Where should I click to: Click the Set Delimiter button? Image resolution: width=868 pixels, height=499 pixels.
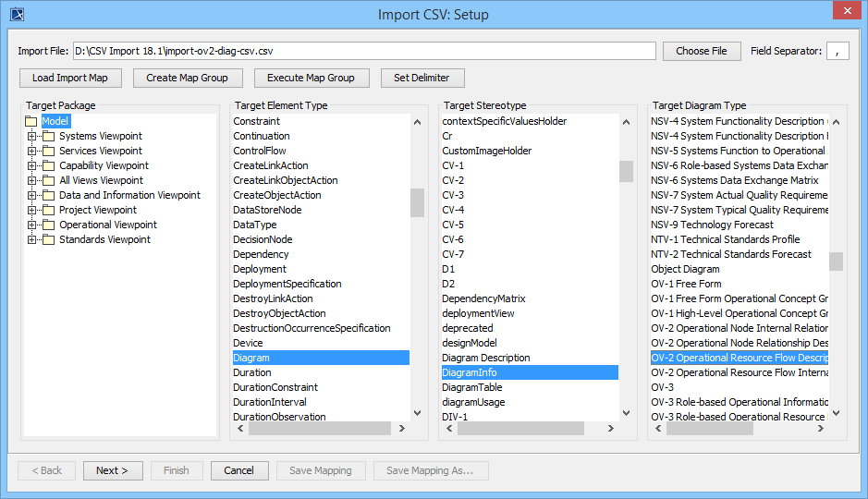pyautogui.click(x=422, y=78)
